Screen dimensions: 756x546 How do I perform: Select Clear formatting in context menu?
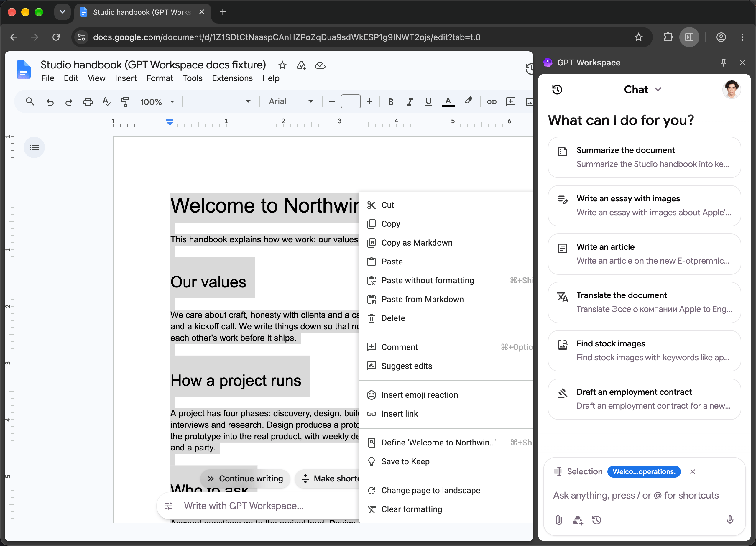pyautogui.click(x=446, y=509)
